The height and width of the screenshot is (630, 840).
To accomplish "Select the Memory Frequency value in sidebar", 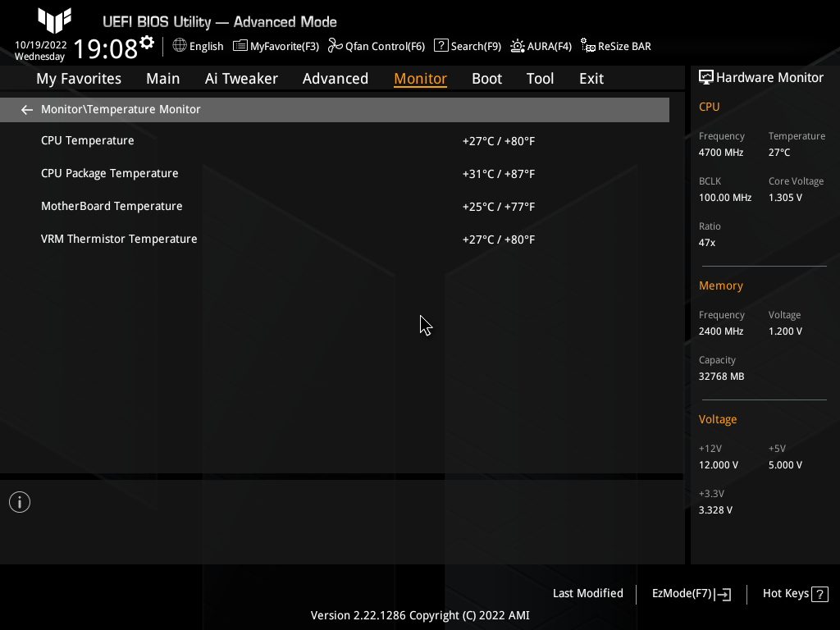I will click(x=721, y=331).
